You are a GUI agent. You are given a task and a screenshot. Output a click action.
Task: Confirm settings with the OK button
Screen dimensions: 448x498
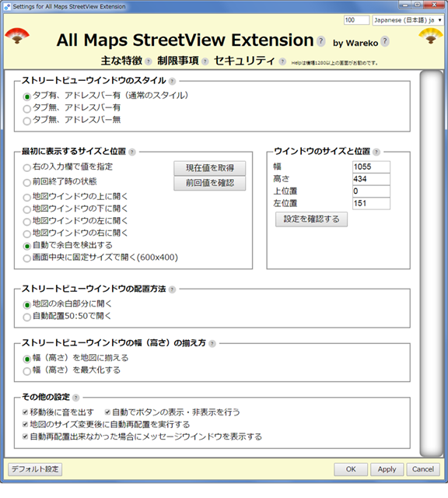click(351, 469)
